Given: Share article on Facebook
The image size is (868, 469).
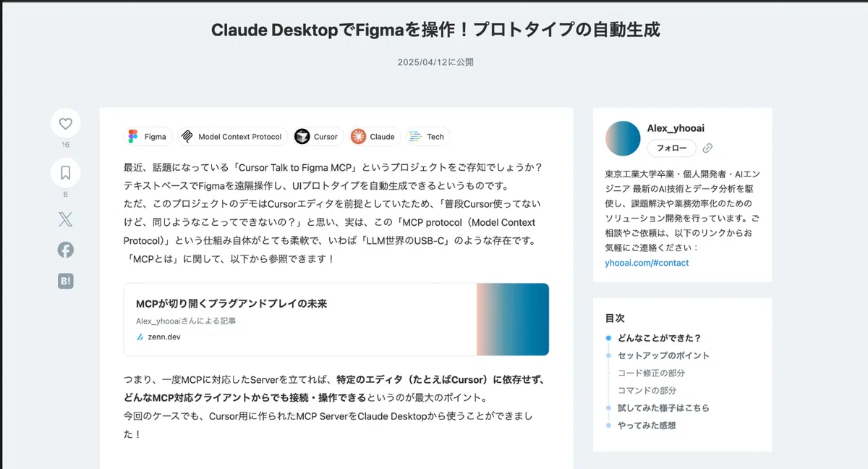Looking at the screenshot, I should pyautogui.click(x=66, y=250).
